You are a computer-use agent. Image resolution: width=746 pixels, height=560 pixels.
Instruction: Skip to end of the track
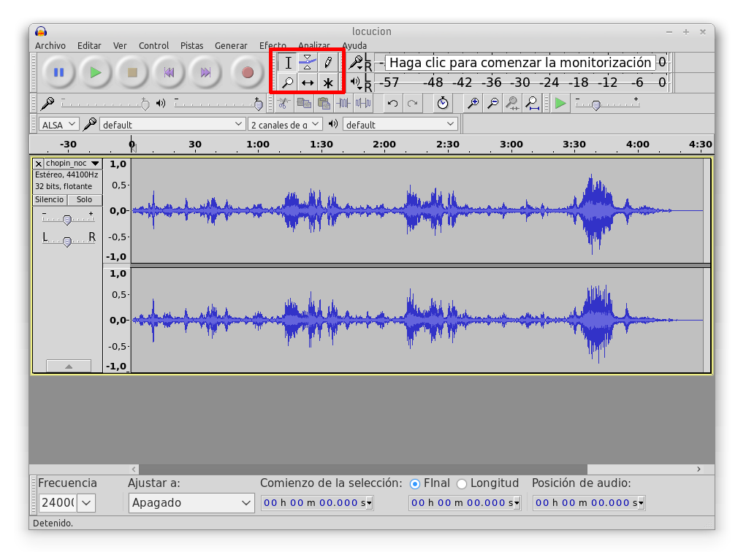(205, 73)
